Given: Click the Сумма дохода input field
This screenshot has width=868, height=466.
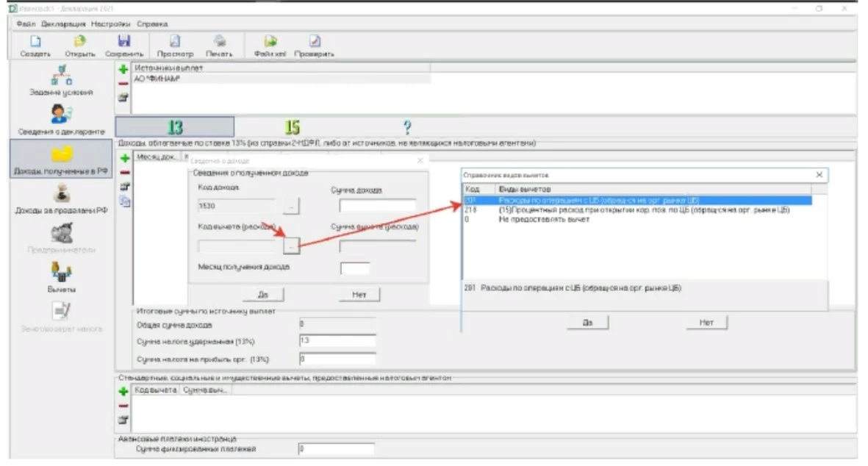Looking at the screenshot, I should coord(378,207).
